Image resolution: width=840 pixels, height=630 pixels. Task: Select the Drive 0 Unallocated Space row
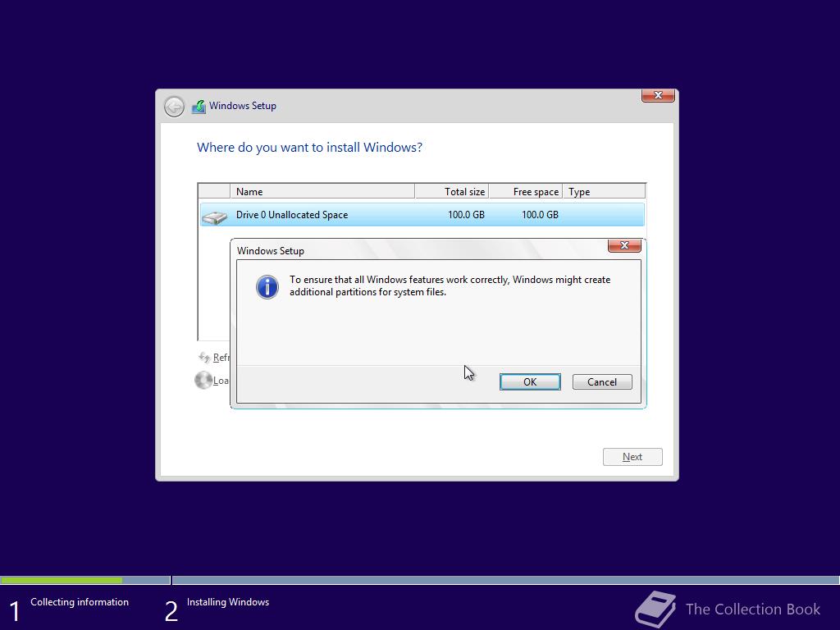click(x=422, y=215)
